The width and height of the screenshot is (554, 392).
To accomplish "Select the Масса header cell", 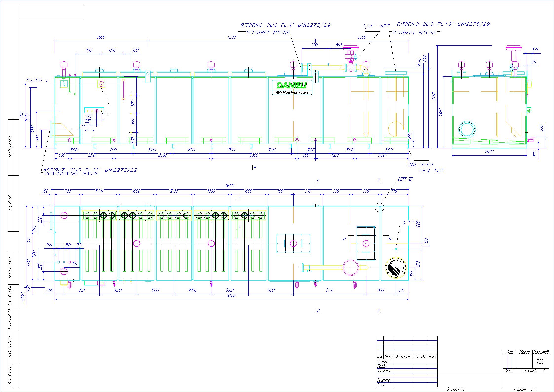I will pos(524,352).
